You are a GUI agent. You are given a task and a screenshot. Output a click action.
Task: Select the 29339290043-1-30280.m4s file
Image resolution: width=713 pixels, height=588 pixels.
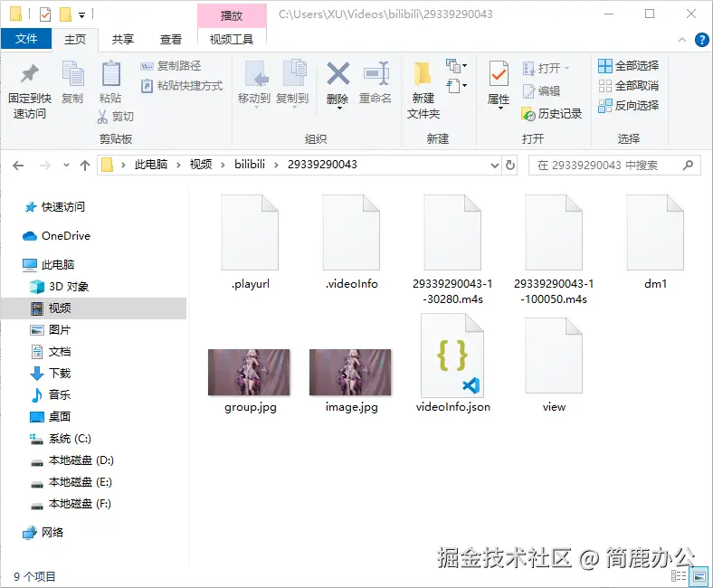click(x=453, y=249)
